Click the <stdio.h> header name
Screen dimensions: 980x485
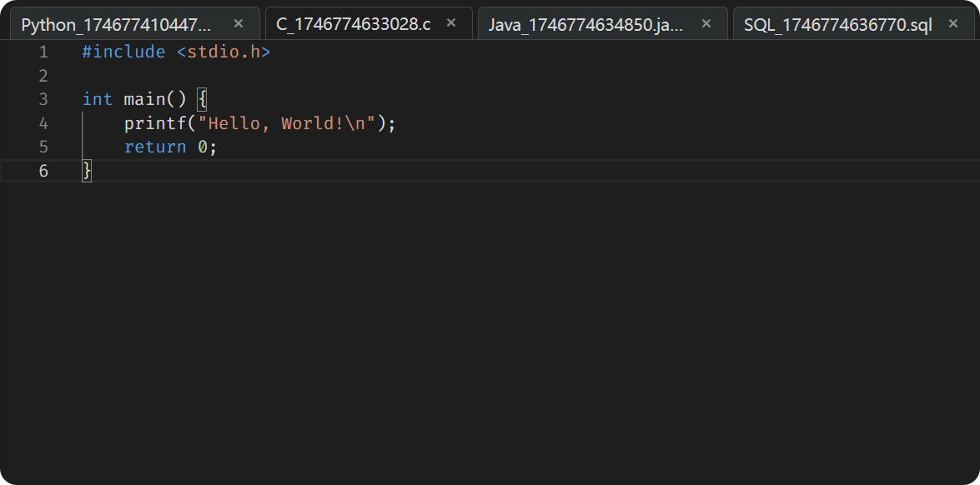point(224,52)
